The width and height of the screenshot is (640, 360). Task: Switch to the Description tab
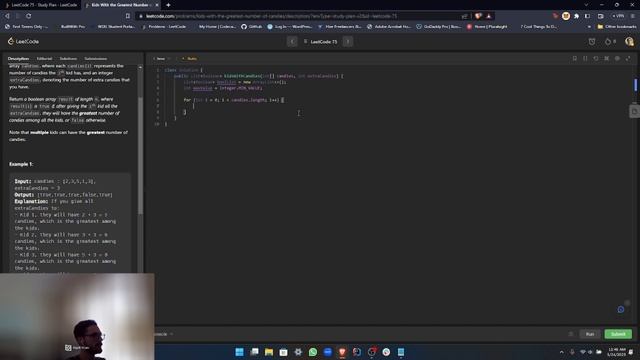[x=18, y=59]
